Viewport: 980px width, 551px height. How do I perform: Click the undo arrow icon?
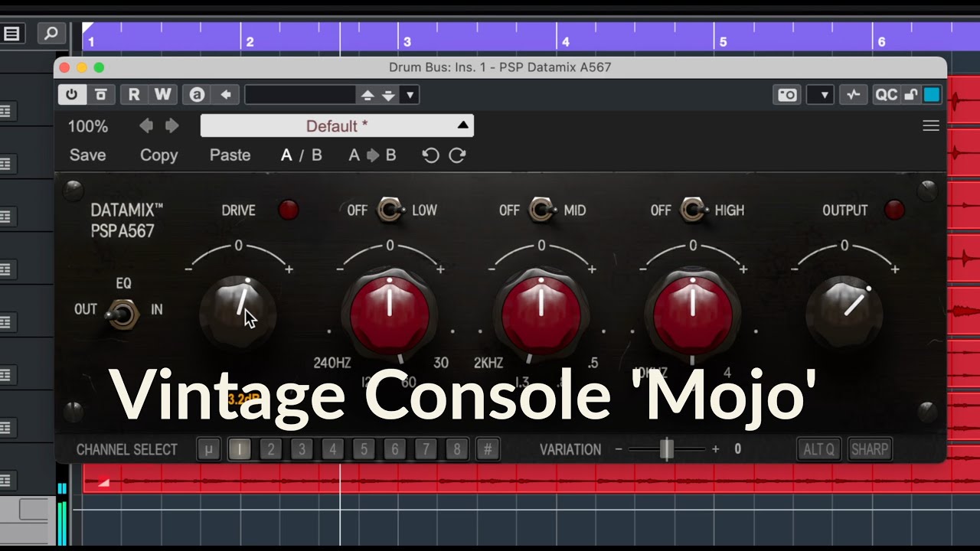[x=431, y=155]
